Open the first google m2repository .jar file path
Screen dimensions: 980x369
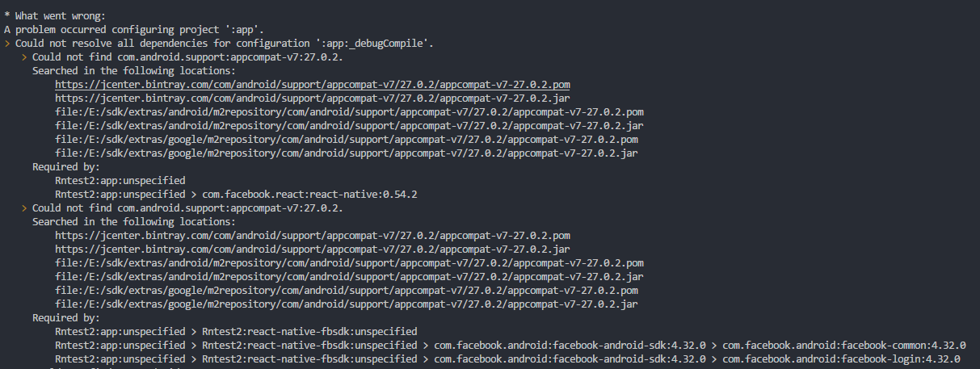[347, 153]
